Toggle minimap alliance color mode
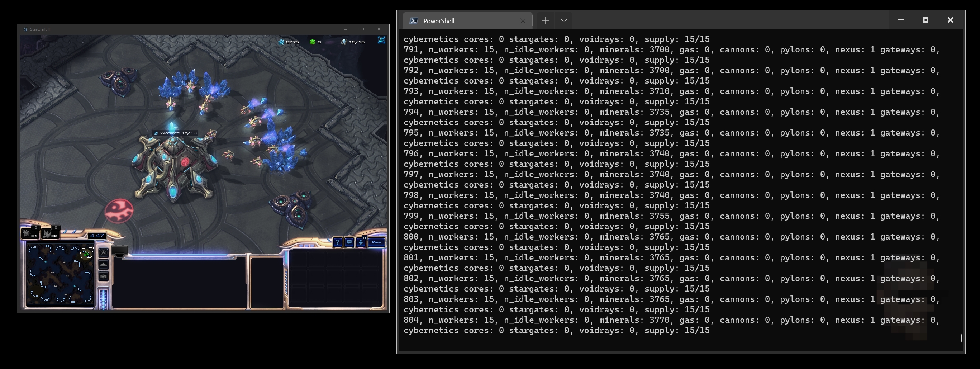This screenshot has width=980, height=369. [x=104, y=276]
